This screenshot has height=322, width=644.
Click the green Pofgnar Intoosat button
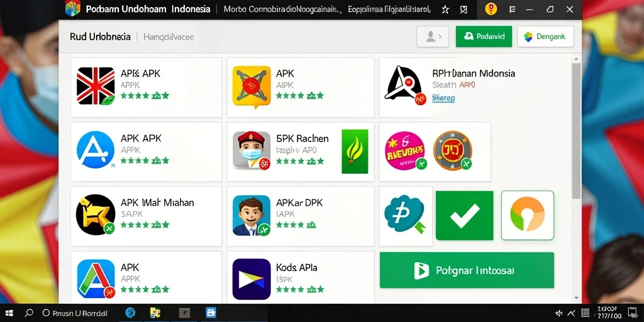click(x=467, y=270)
